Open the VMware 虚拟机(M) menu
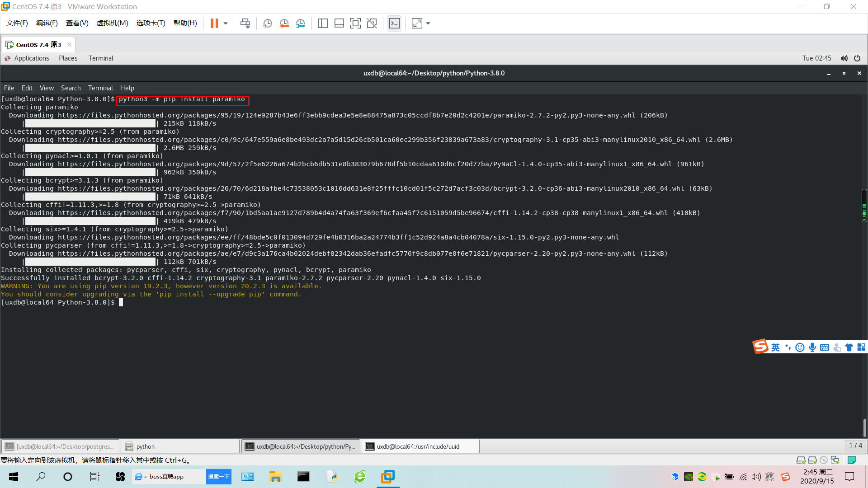The width and height of the screenshot is (868, 488). pos(113,23)
